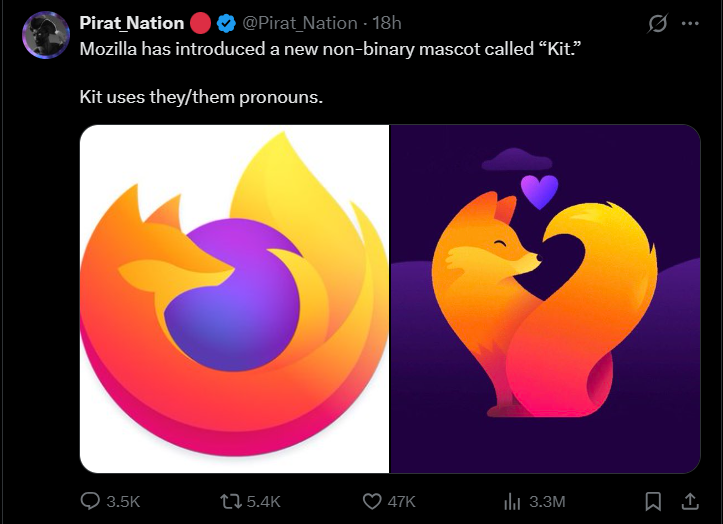Click the 5.4K repost count

(263, 501)
